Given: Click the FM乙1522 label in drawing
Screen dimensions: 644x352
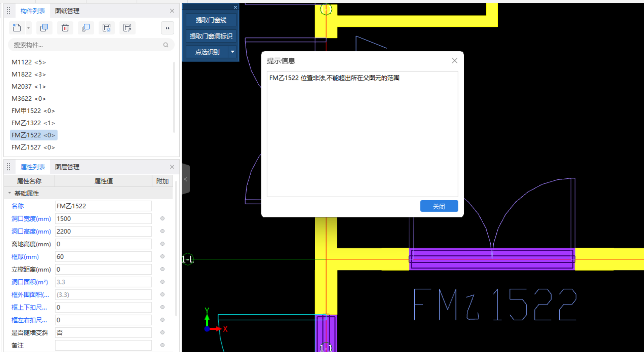Looking at the screenshot, I should point(495,305).
